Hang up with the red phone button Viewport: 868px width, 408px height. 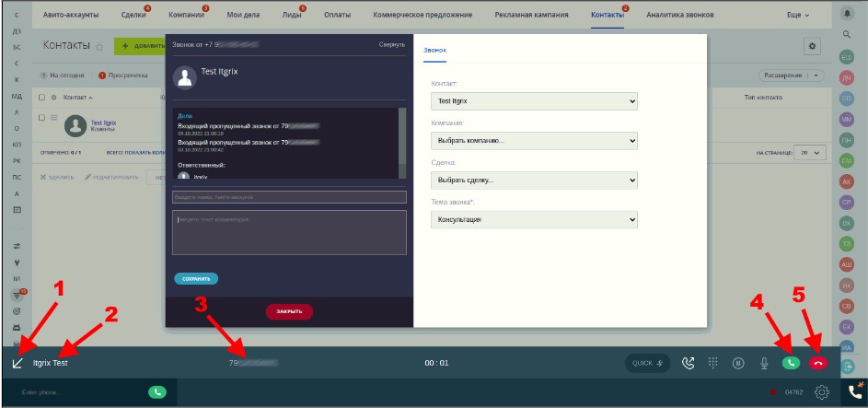(x=818, y=363)
